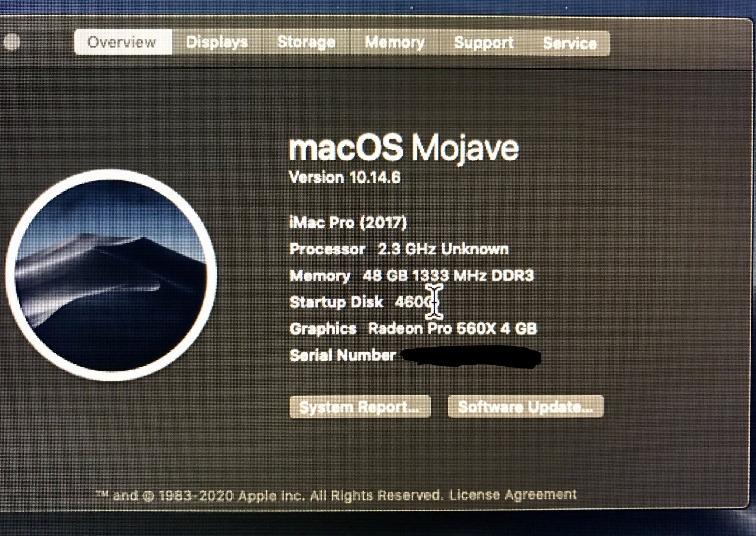Image resolution: width=756 pixels, height=536 pixels.
Task: Click the gray window control button
Action: pos(12,42)
